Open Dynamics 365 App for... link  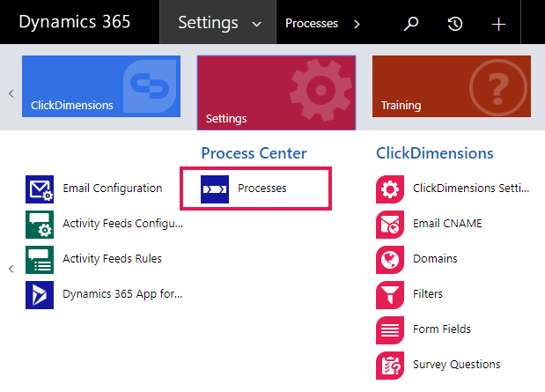(x=122, y=294)
